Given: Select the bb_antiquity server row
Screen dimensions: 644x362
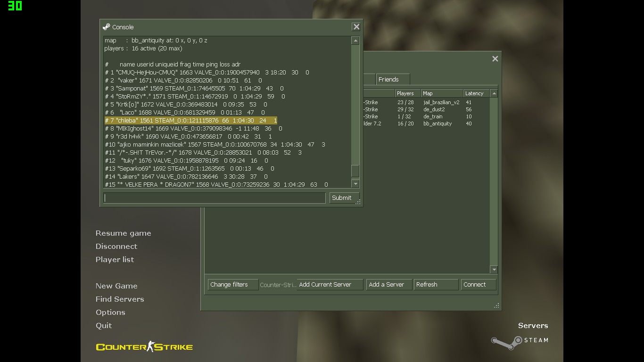Looking at the screenshot, I should 426,123.
